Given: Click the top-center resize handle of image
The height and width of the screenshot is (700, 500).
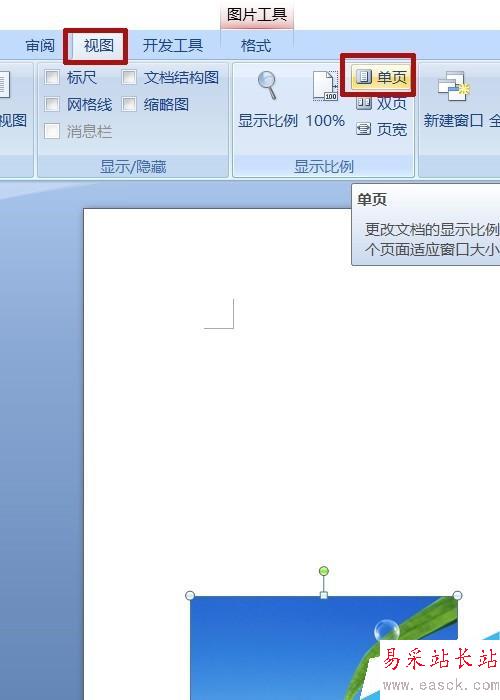Looking at the screenshot, I should [324, 595].
